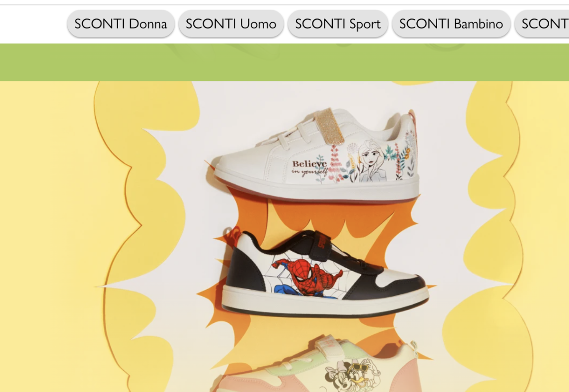Select the SCONTI Uomo pill button
The image size is (569, 392).
click(231, 24)
